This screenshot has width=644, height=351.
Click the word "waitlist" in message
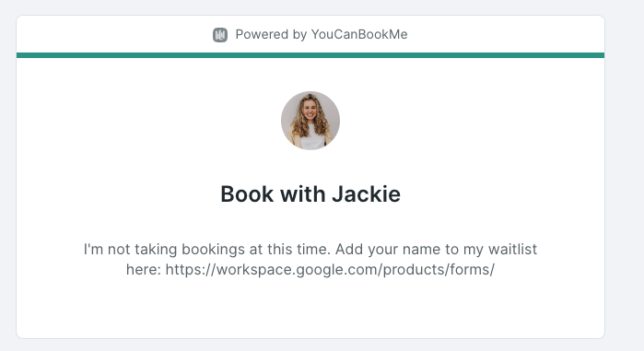(512, 249)
